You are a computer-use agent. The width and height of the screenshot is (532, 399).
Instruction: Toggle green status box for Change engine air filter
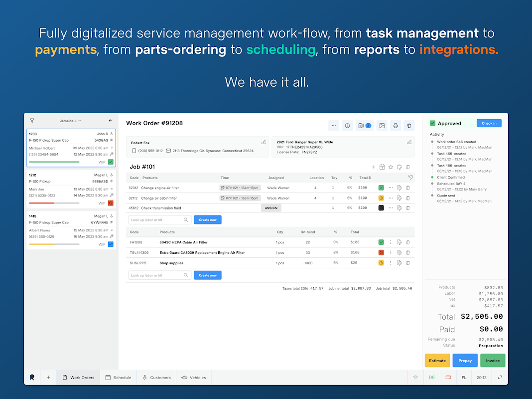click(381, 188)
